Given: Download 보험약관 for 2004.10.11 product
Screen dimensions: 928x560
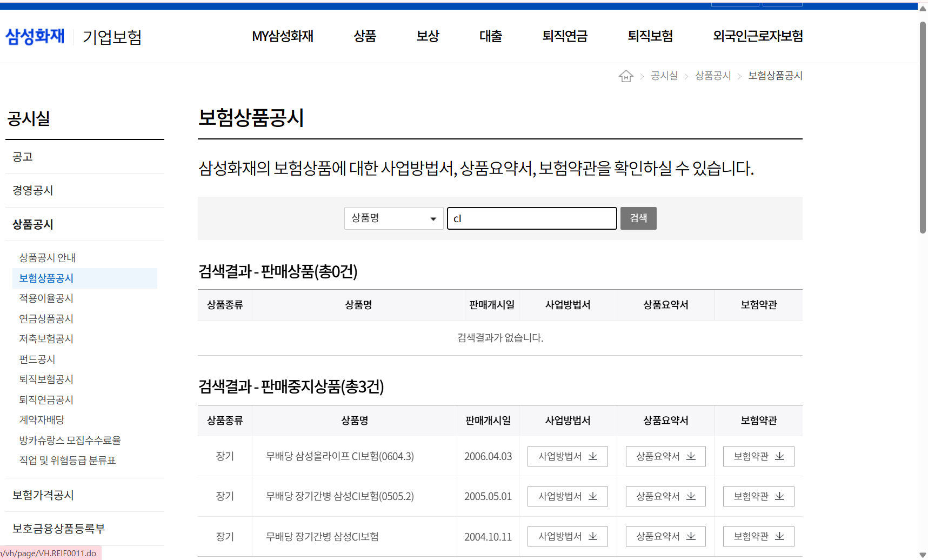Looking at the screenshot, I should click(759, 536).
